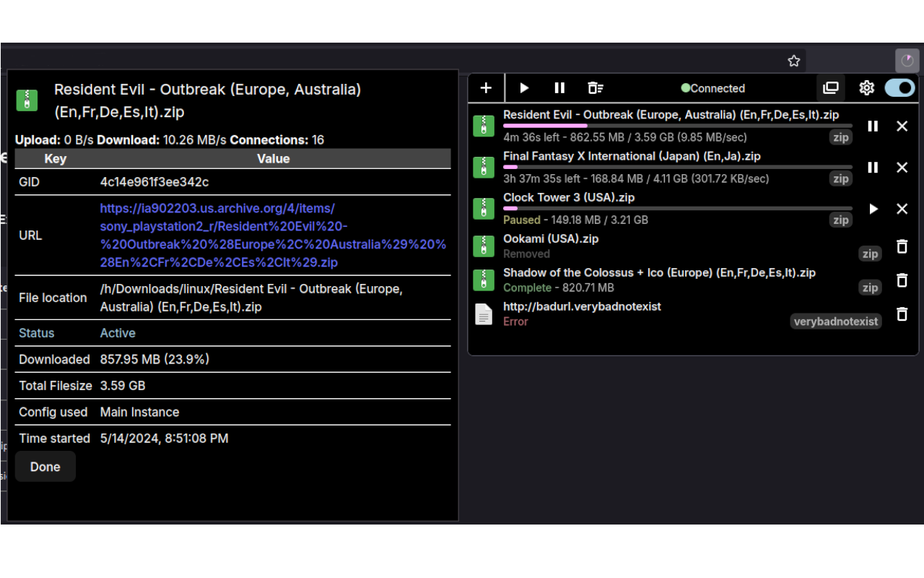The height and width of the screenshot is (578, 924).
Task: Delete the badurl.verybadnotexist error entry
Action: tap(902, 314)
